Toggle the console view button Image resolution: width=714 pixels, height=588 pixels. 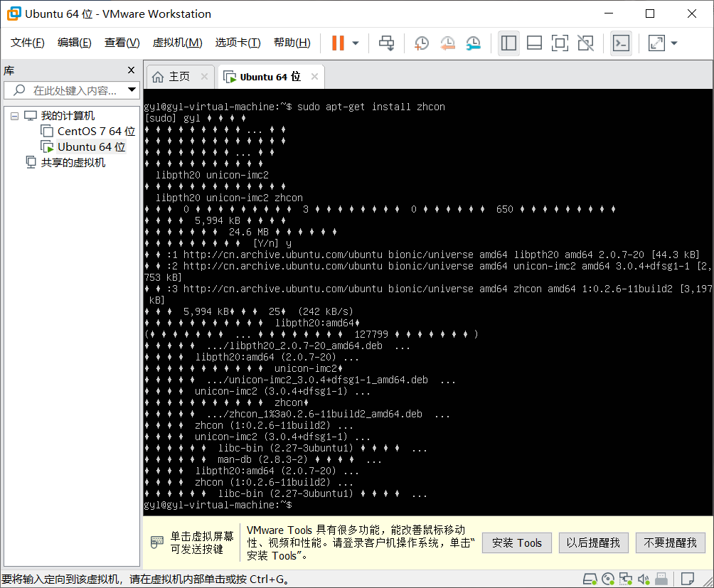621,43
